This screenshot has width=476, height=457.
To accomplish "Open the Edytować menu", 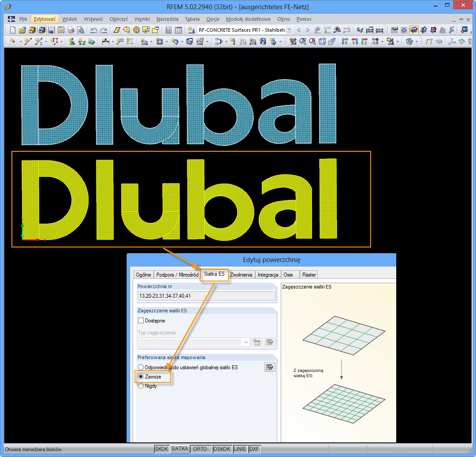I will [45, 19].
